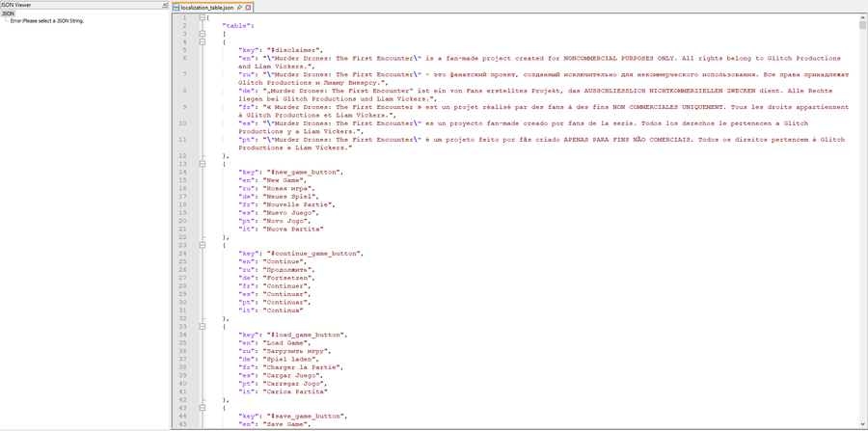Click the "Continua" Italian string
Image resolution: width=868 pixels, height=431 pixels.
pyautogui.click(x=284, y=310)
